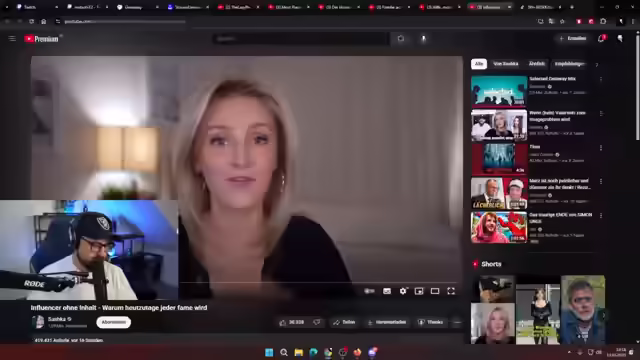Open the player settings gear

pyautogui.click(x=403, y=291)
